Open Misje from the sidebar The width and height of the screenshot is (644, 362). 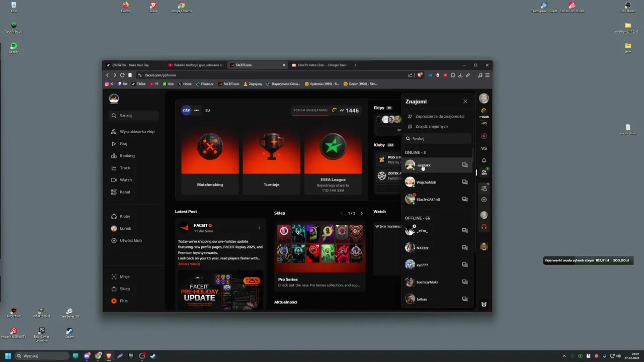[120, 277]
